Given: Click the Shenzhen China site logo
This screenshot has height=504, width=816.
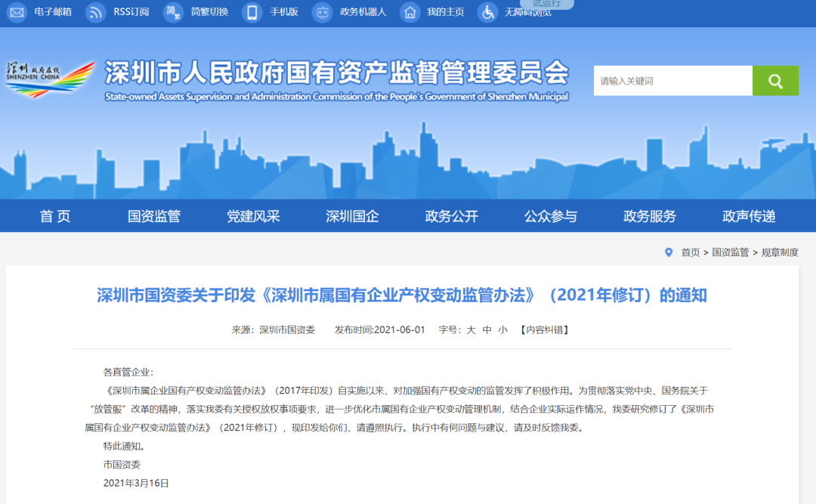Looking at the screenshot, I should click(50, 79).
